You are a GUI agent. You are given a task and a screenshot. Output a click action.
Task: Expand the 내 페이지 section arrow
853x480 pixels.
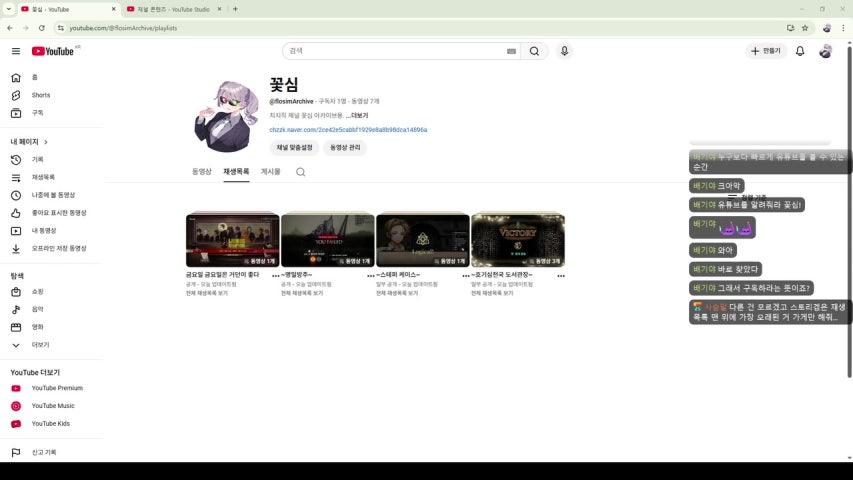(46, 142)
